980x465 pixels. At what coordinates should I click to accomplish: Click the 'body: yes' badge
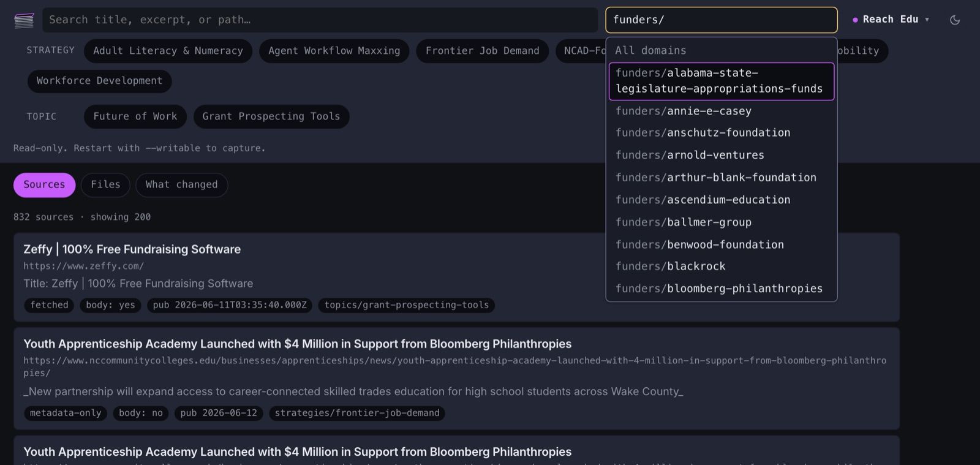pos(111,305)
